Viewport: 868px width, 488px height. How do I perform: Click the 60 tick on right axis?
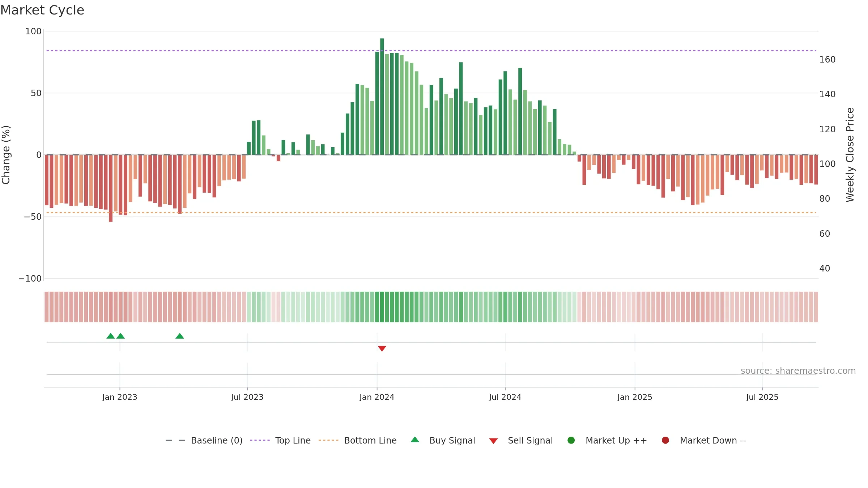[x=825, y=234]
